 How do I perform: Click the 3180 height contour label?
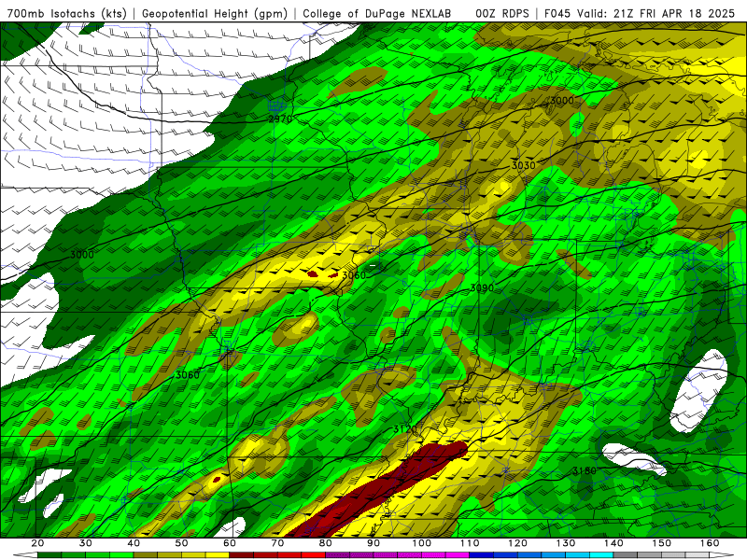point(585,470)
